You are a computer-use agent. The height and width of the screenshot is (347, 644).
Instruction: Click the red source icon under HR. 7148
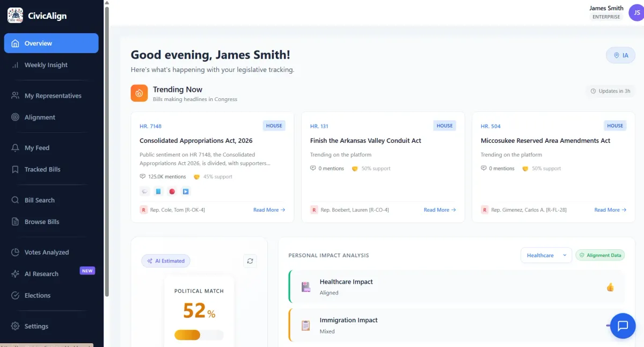click(172, 191)
